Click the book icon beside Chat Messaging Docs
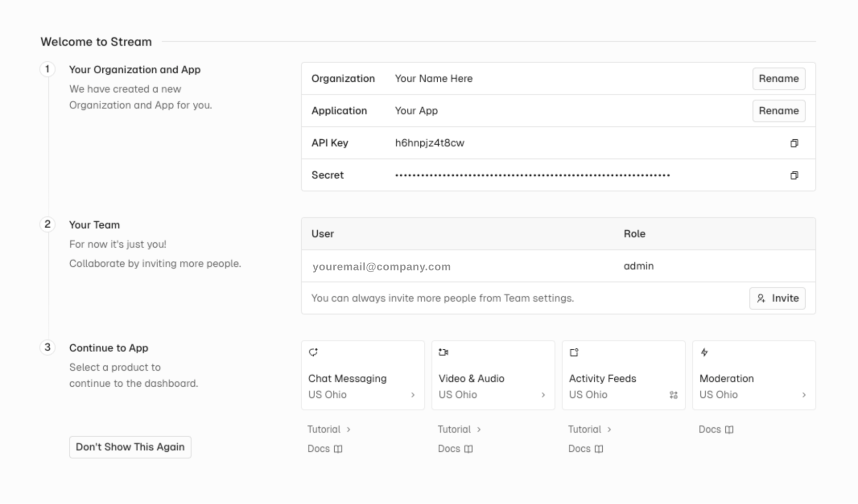 338,449
